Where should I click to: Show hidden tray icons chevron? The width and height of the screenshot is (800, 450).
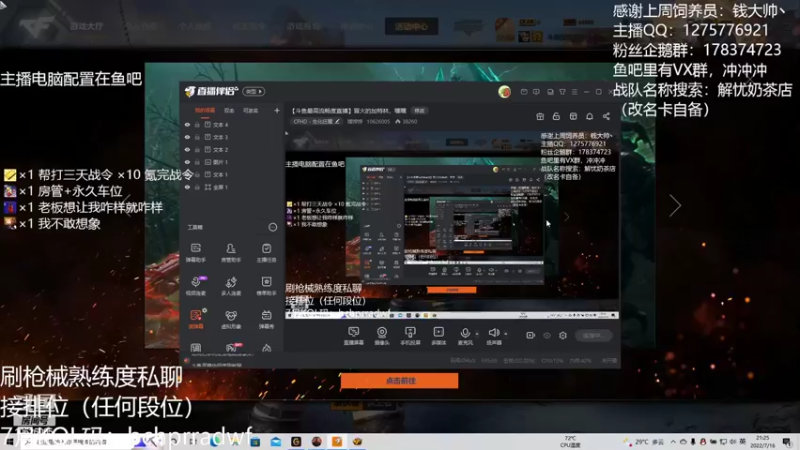tap(673, 442)
